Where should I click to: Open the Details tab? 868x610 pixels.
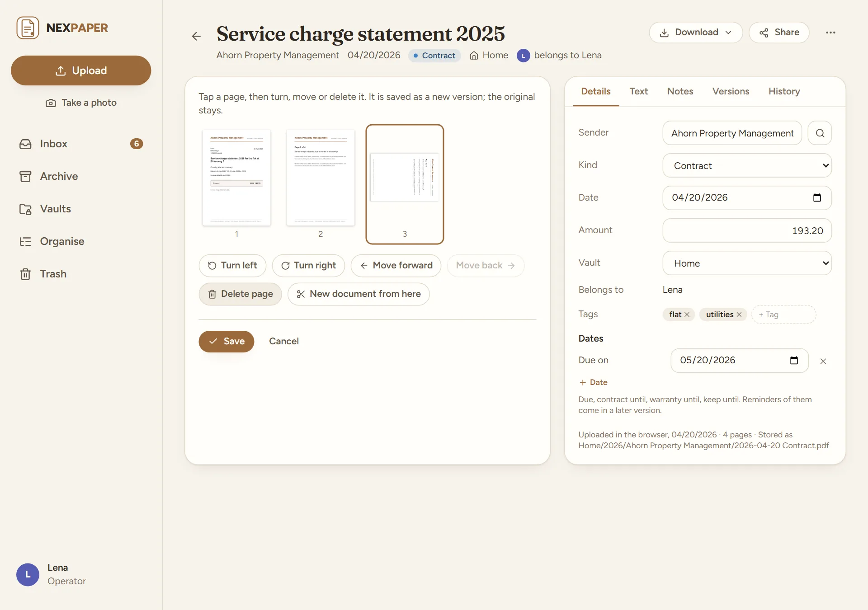point(595,91)
